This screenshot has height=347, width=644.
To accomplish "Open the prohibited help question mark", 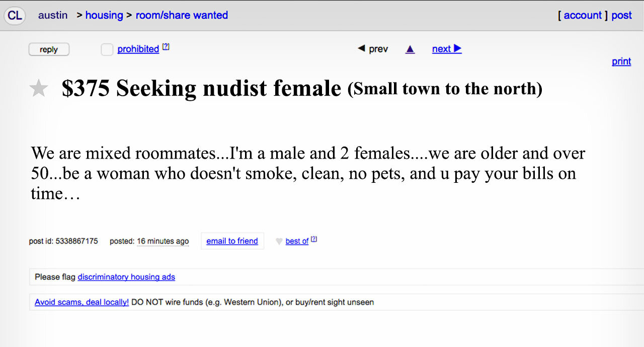I will pos(166,46).
